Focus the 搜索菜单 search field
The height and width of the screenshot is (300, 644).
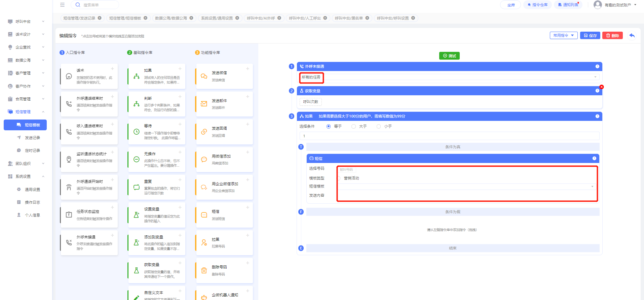pyautogui.click(x=95, y=5)
